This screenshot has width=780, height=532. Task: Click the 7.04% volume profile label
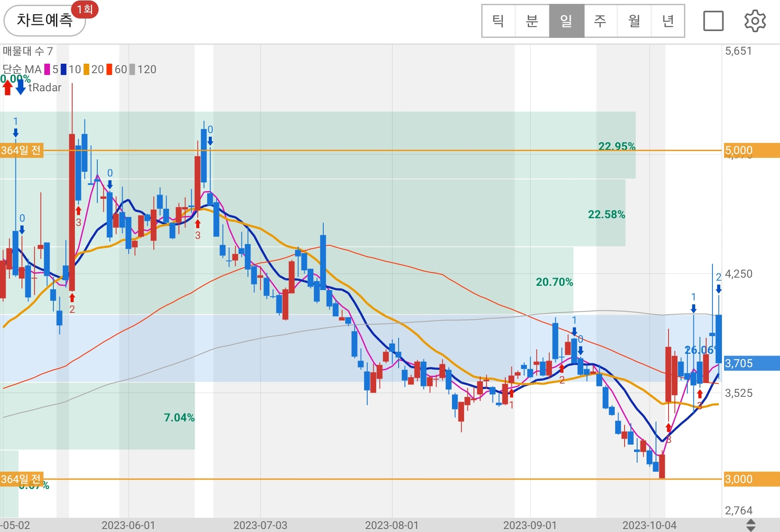coord(180,418)
